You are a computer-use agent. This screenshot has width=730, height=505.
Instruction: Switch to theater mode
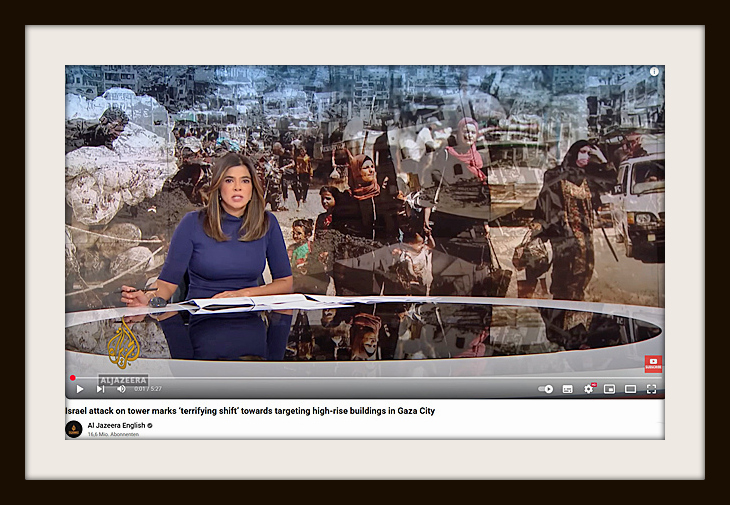tap(630, 389)
